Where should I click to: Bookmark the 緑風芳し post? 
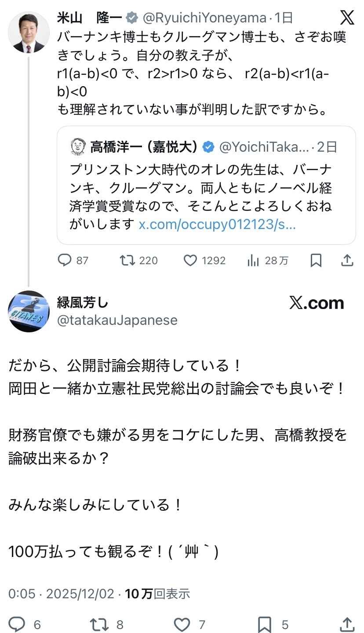click(264, 624)
